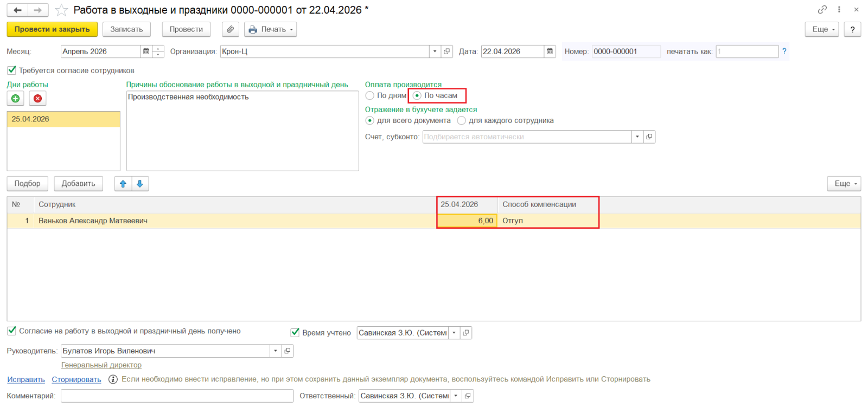Show help for печатать как via the question mark

pos(784,51)
